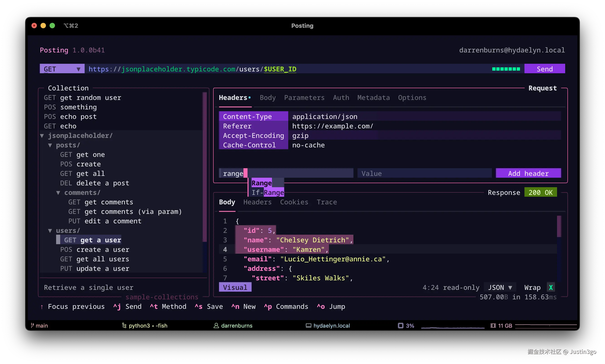Toggle the Wrap option in response footer
Image resolution: width=605 pixels, height=364 pixels.
(x=532, y=288)
